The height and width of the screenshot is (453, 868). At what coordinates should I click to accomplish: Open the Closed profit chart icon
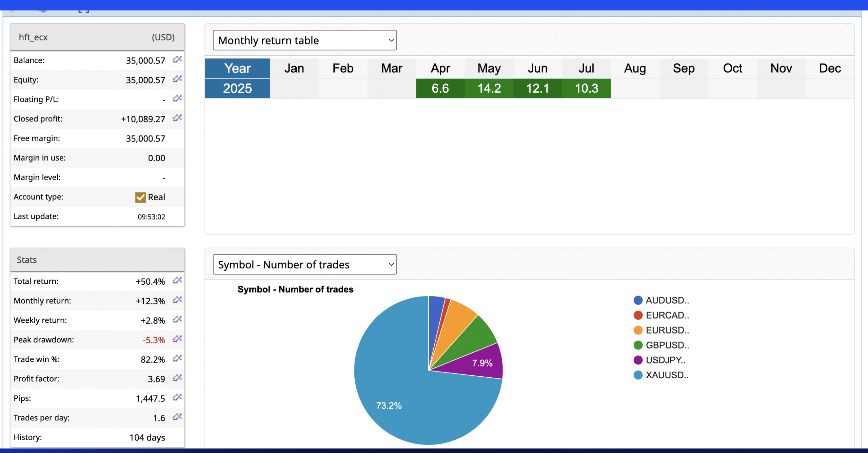[x=177, y=118]
